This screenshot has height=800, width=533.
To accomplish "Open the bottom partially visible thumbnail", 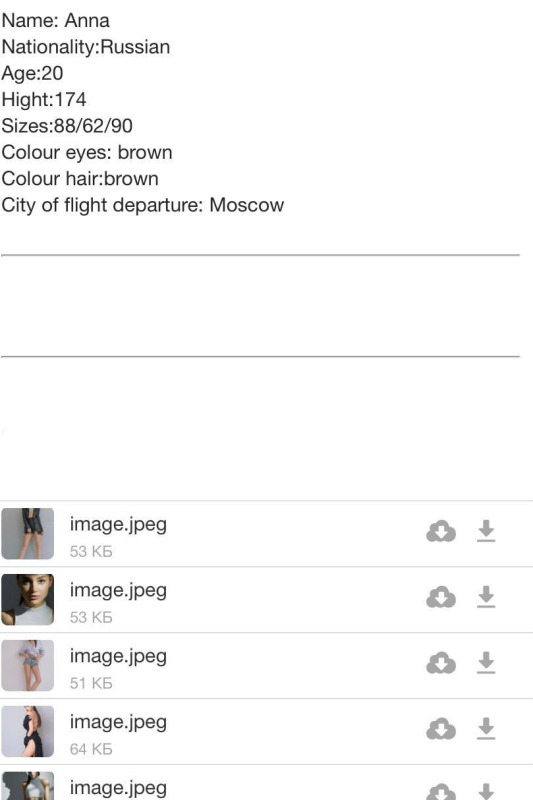I will click(x=28, y=786).
